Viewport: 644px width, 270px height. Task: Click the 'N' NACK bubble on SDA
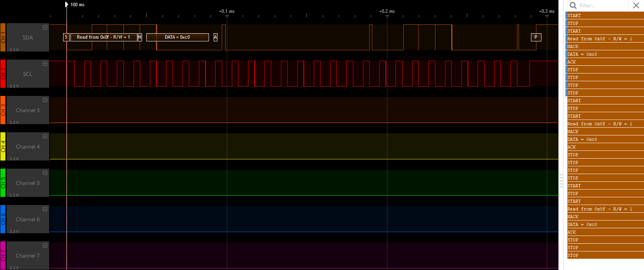tap(140, 37)
